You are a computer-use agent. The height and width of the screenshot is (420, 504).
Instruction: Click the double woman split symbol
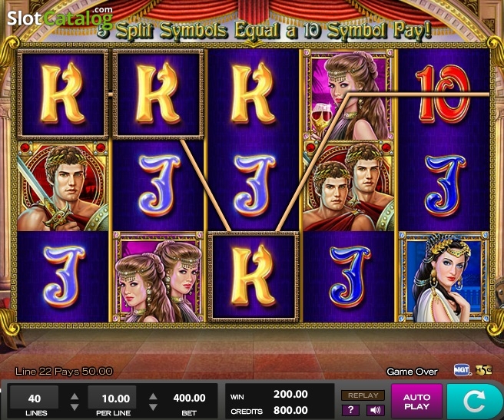[158, 277]
